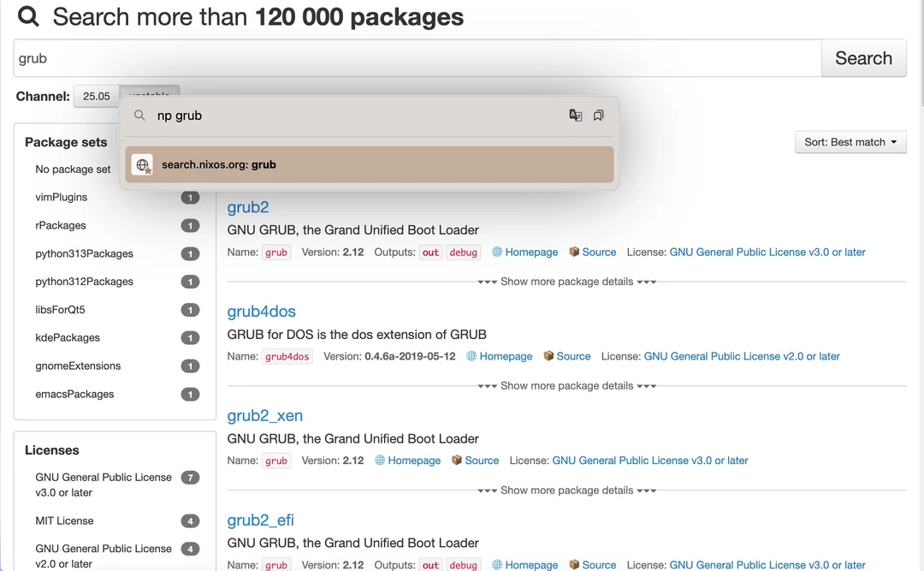This screenshot has width=924, height=571.
Task: Click the count badge next to MIT License
Action: tap(190, 520)
